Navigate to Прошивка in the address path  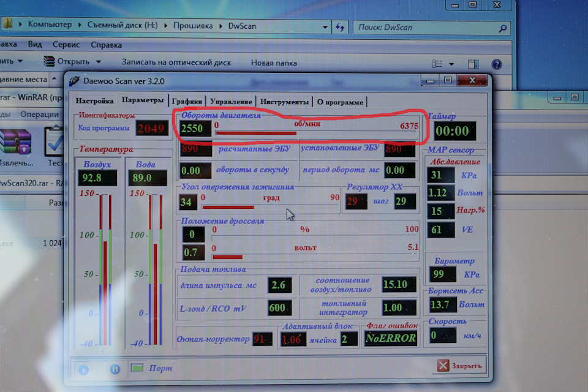(x=193, y=26)
